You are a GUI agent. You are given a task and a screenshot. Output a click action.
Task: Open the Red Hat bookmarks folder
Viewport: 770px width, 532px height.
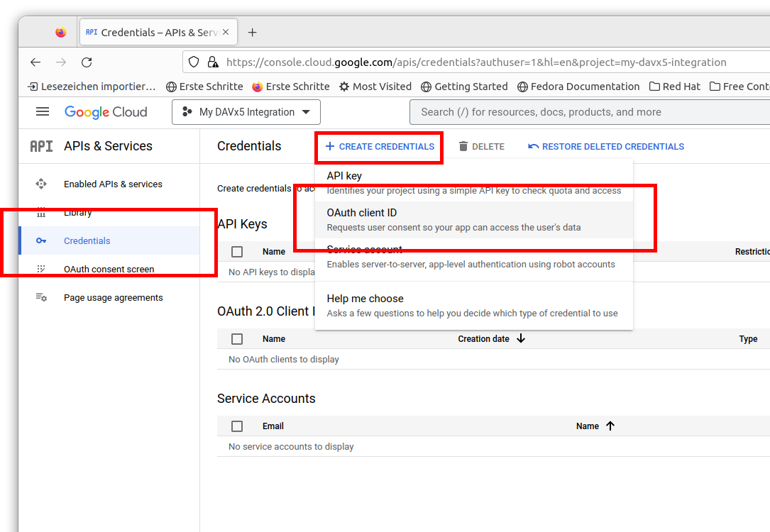(x=675, y=87)
